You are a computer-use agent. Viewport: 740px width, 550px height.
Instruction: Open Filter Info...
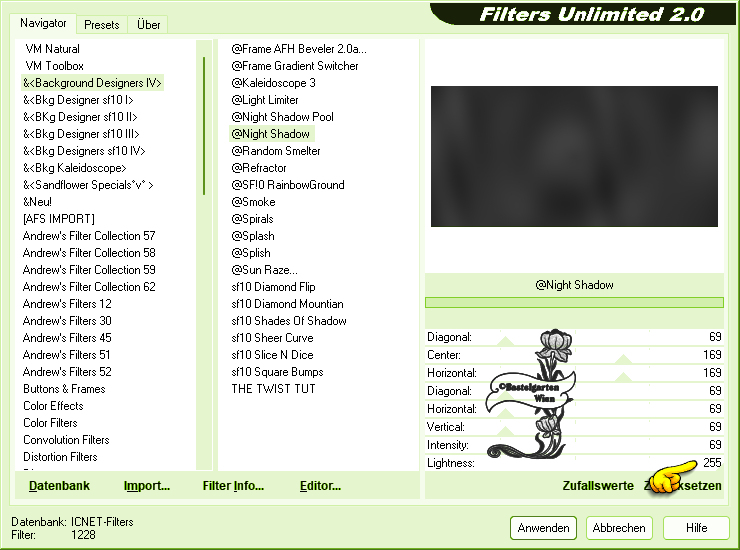click(x=233, y=486)
